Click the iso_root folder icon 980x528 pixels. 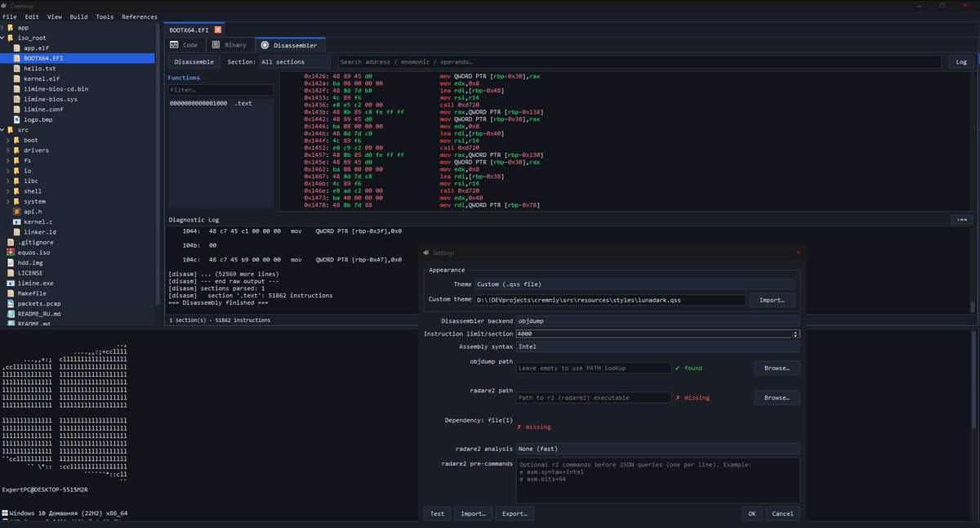pyautogui.click(x=10, y=38)
